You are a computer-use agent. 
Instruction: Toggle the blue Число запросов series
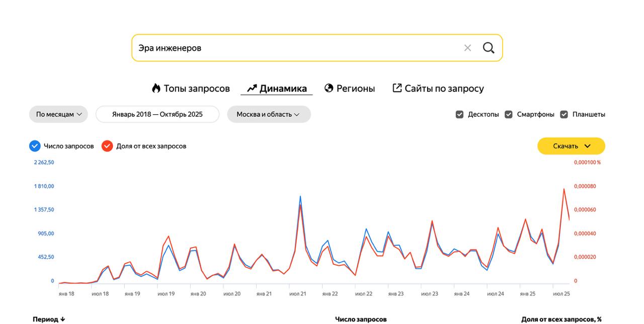click(35, 146)
